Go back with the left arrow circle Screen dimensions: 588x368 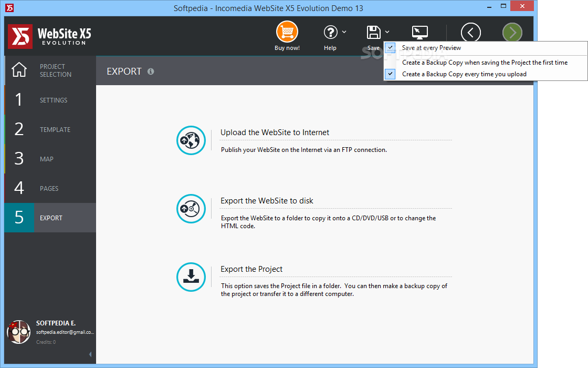[470, 33]
